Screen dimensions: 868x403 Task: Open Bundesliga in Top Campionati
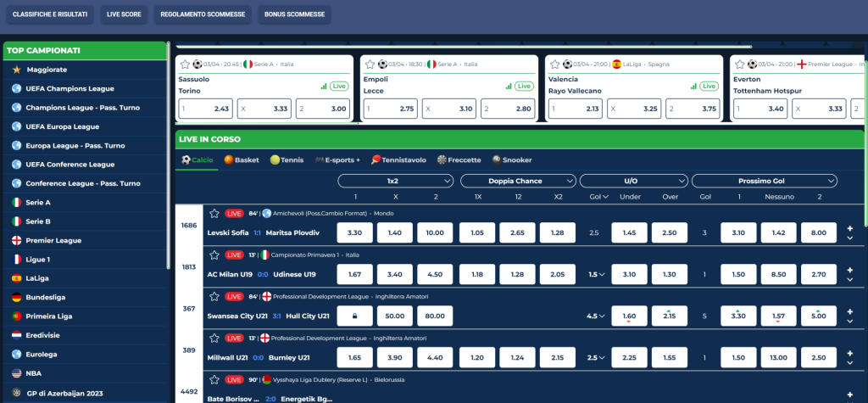(x=86, y=297)
